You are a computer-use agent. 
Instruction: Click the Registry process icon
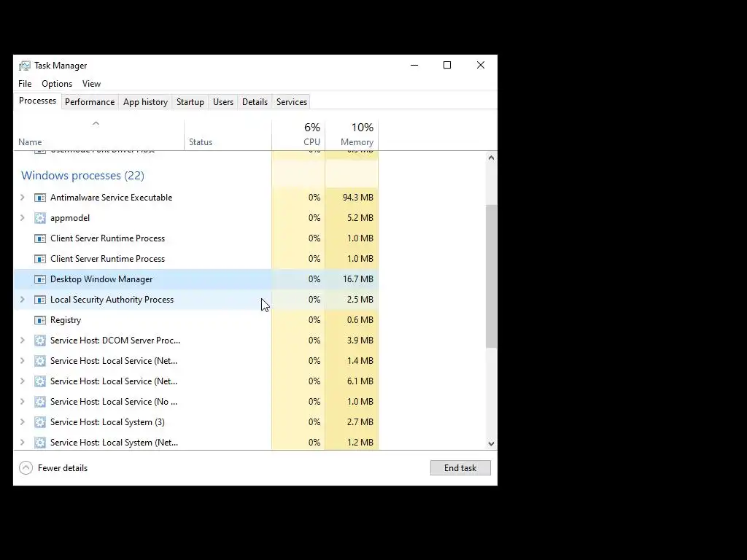[x=40, y=321]
